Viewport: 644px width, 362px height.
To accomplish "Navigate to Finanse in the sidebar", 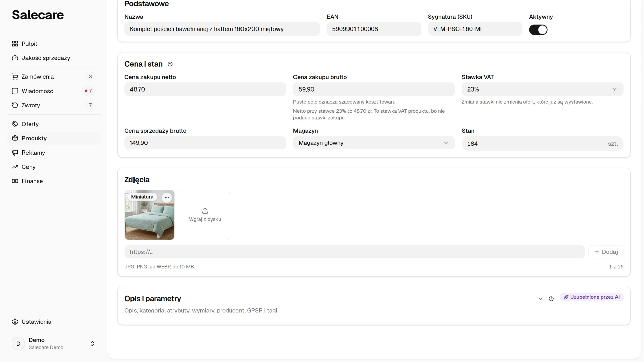I will (x=54, y=181).
